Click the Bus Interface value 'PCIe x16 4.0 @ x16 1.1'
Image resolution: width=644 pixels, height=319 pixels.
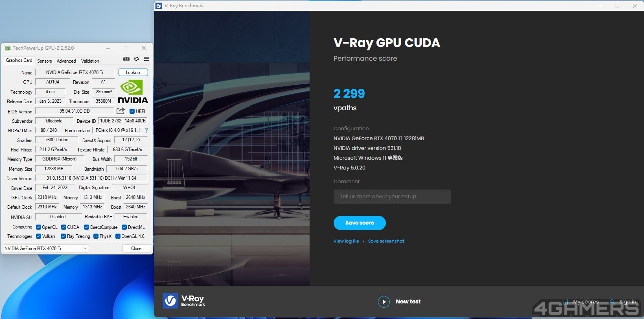118,130
